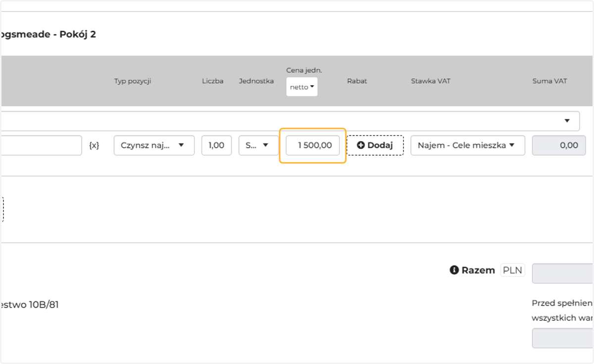Open the Jednostka unit dropdown
The width and height of the screenshot is (594, 364).
click(x=258, y=145)
